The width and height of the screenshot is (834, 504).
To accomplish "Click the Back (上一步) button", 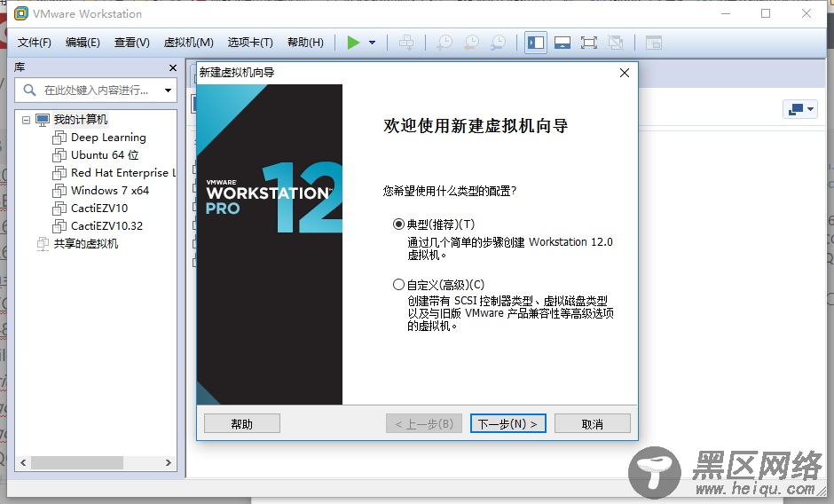I will pyautogui.click(x=424, y=423).
